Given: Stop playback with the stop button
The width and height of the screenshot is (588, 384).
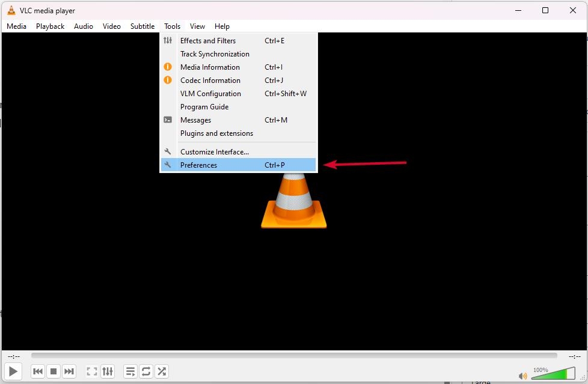Looking at the screenshot, I should tap(54, 371).
